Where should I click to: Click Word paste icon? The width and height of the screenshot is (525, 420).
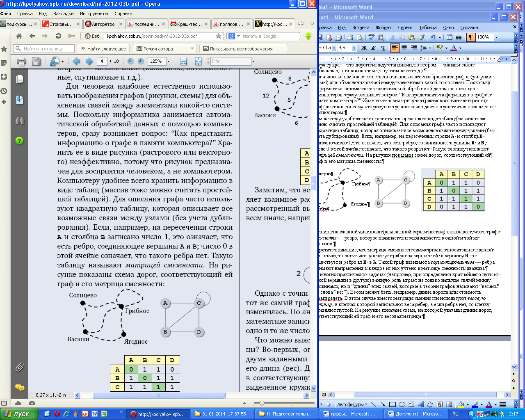[411, 37]
